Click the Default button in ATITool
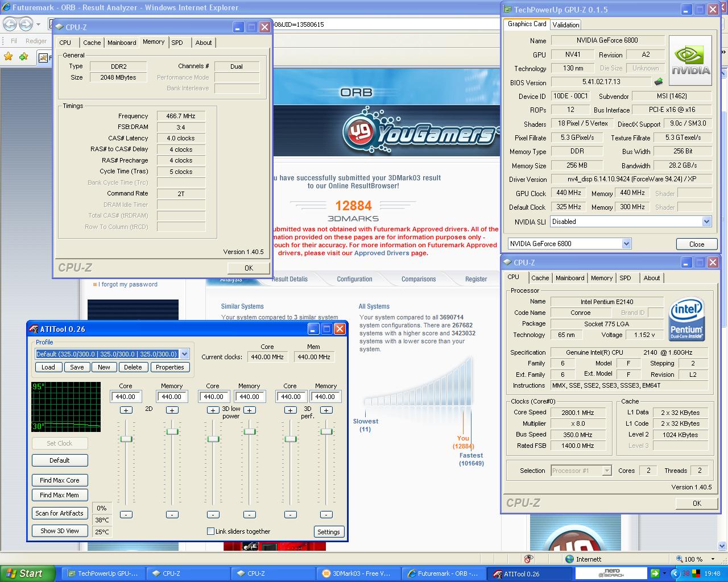This screenshot has height=582, width=728. coord(60,460)
